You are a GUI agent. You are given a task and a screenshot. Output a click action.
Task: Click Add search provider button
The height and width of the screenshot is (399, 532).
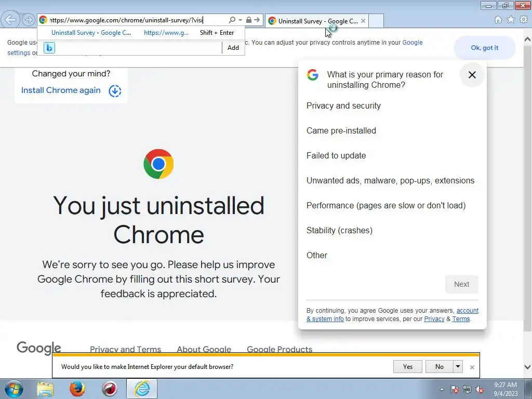point(233,48)
